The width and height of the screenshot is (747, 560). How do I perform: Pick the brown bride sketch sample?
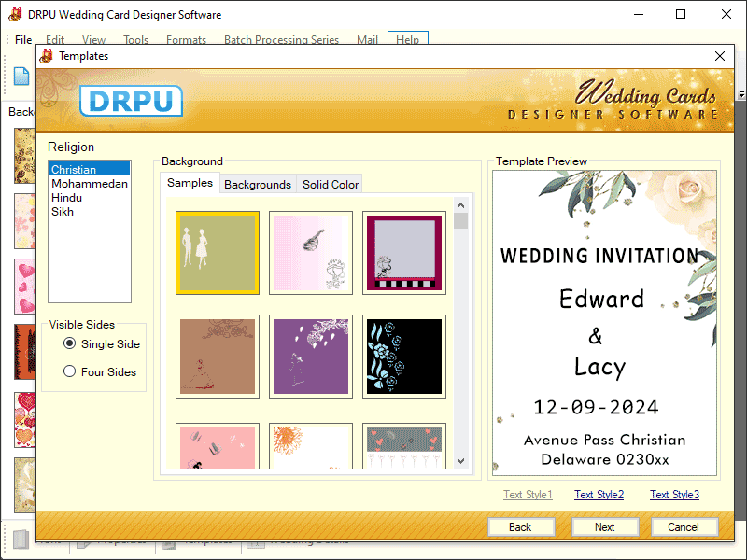pos(218,357)
